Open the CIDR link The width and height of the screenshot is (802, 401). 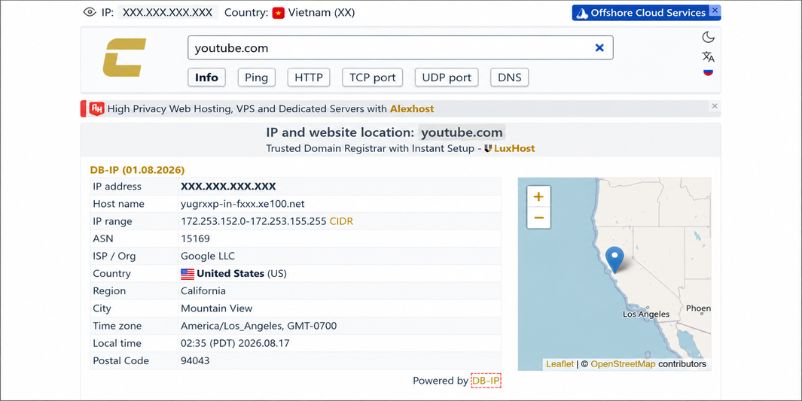(341, 221)
